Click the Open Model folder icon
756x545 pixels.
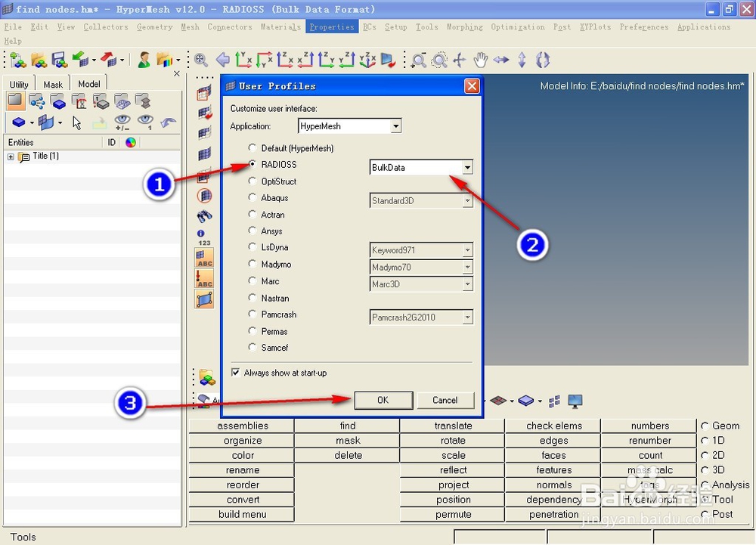39,60
